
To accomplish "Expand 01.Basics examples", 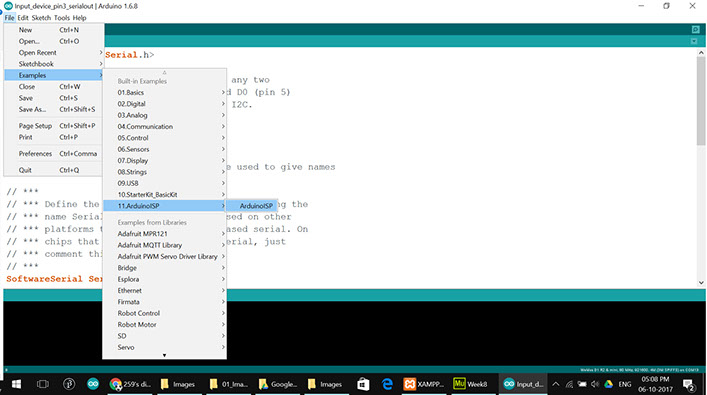I will 165,92.
